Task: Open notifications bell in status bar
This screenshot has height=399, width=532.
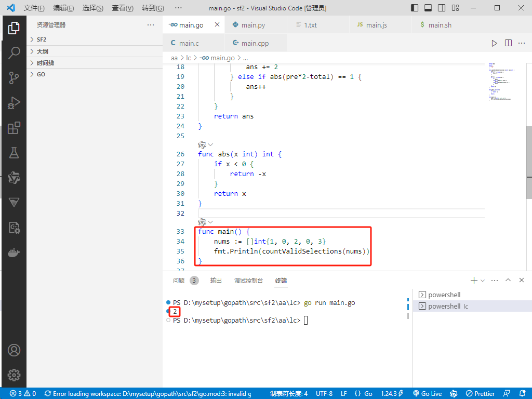Action: (x=523, y=394)
